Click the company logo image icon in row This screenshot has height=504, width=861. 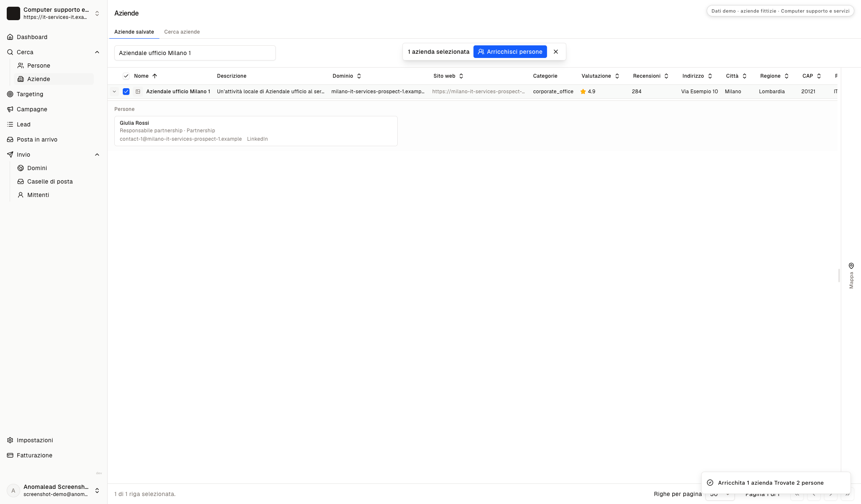coord(138,92)
